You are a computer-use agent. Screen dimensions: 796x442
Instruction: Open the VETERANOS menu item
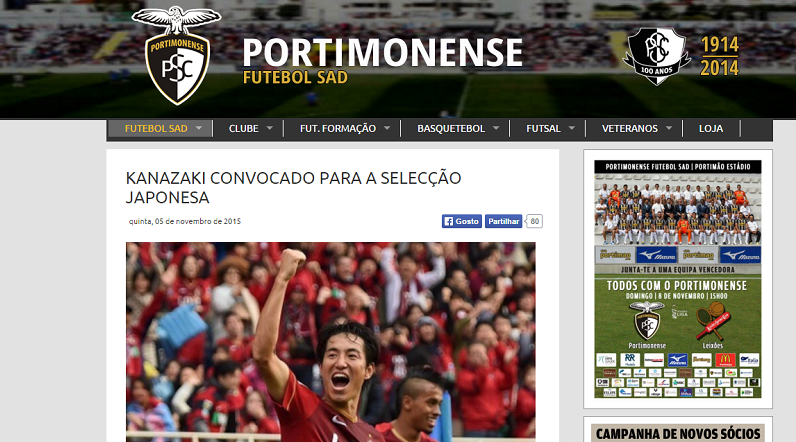(x=629, y=128)
